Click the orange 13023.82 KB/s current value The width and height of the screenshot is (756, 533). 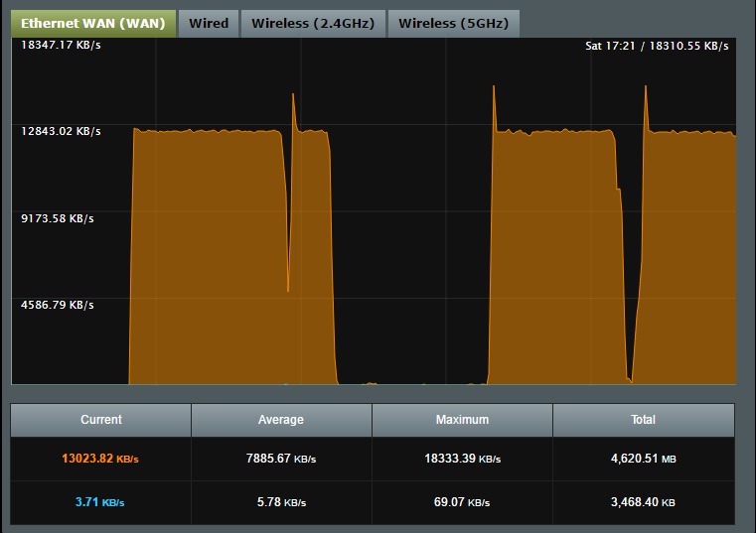coord(100,460)
